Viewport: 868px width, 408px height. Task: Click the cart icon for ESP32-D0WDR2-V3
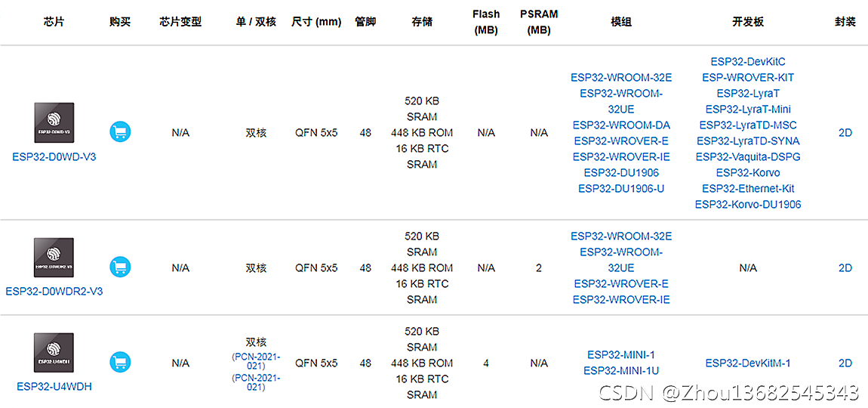tap(120, 267)
